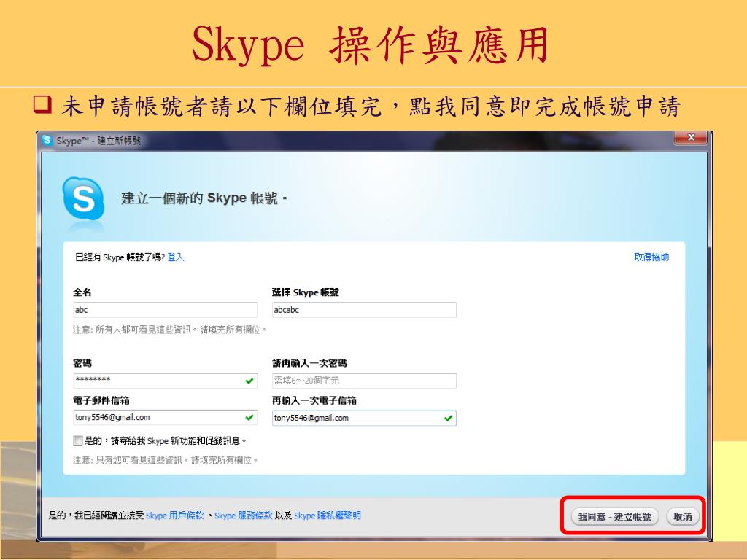Click the Skype logo in the title bar

point(47,140)
